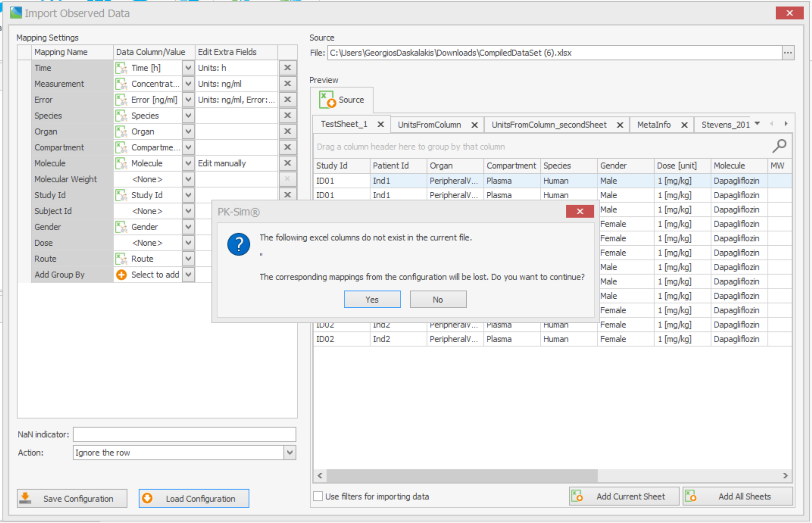812x523 pixels.
Task: Click the Excel icon beside the Route mapping
Action: point(121,258)
